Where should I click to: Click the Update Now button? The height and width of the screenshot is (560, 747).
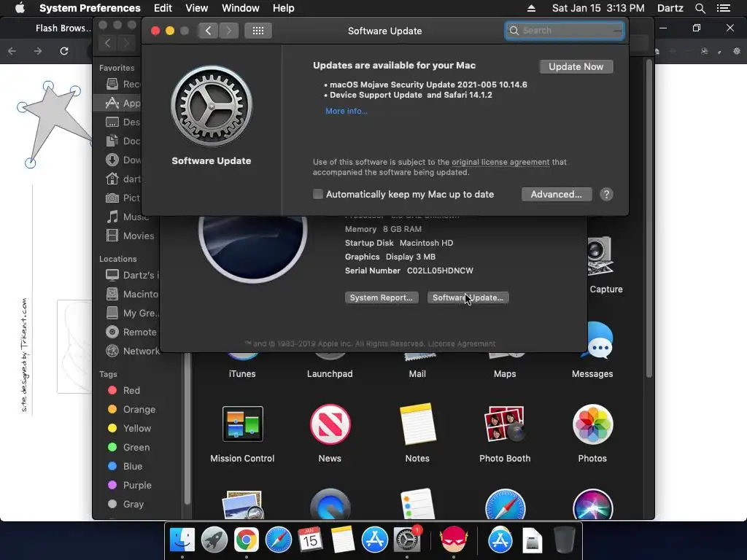coord(576,66)
